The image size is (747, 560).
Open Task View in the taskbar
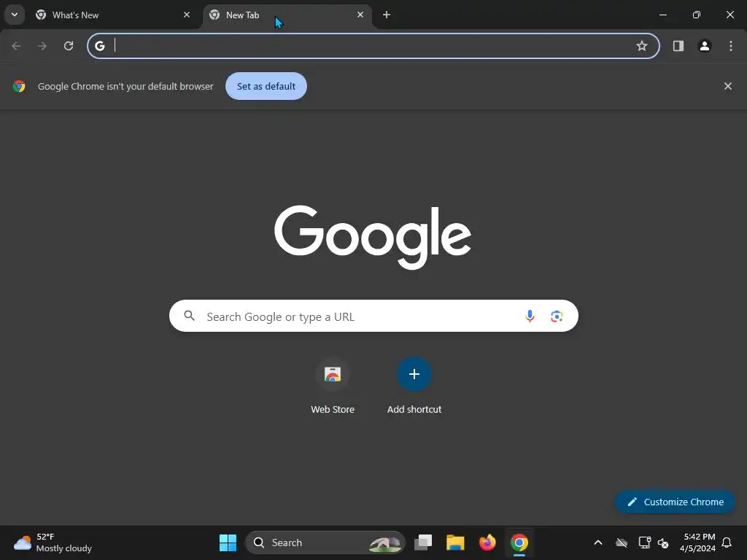point(423,542)
